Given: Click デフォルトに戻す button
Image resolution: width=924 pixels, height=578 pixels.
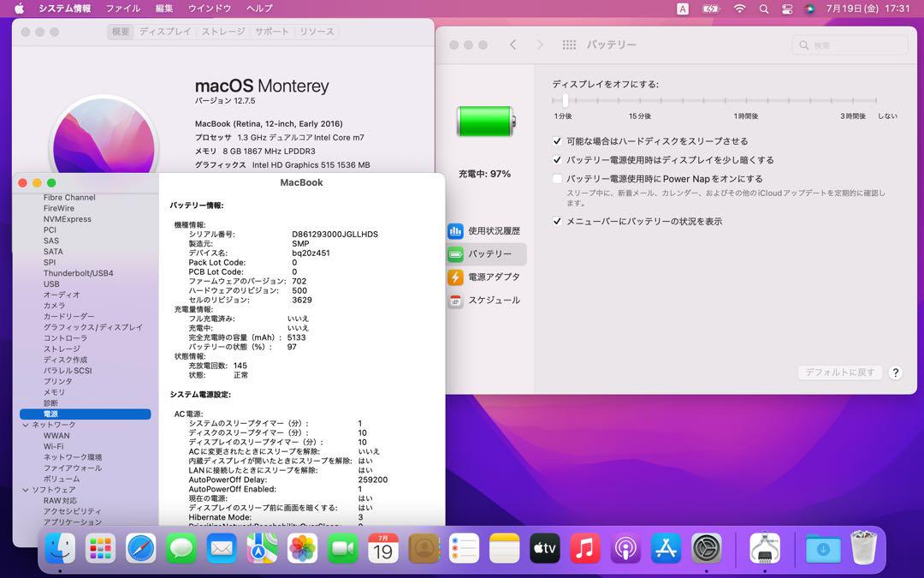Looking at the screenshot, I should [x=840, y=372].
